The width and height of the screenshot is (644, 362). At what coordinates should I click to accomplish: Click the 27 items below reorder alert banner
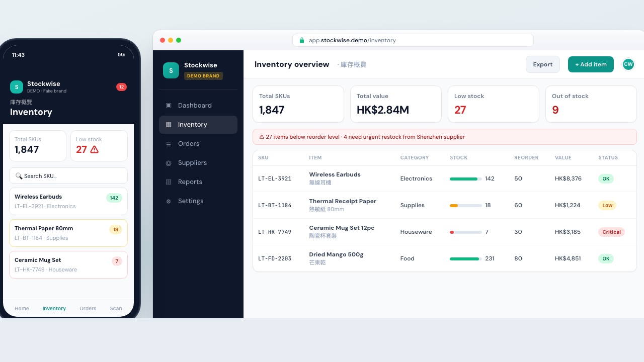pos(445,137)
